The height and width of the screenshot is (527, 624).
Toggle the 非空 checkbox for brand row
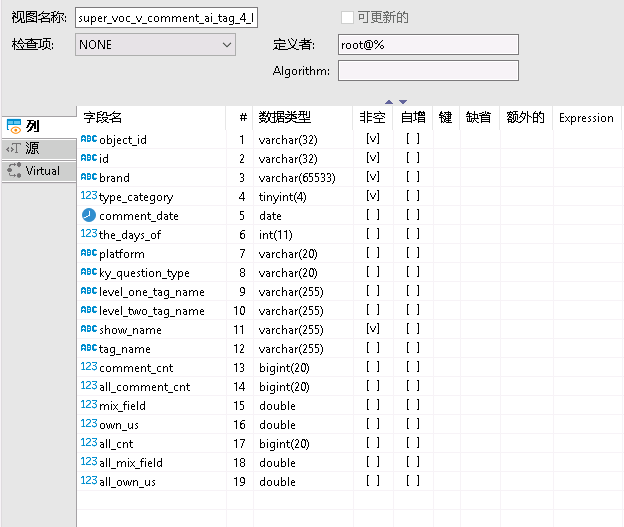[x=373, y=177]
